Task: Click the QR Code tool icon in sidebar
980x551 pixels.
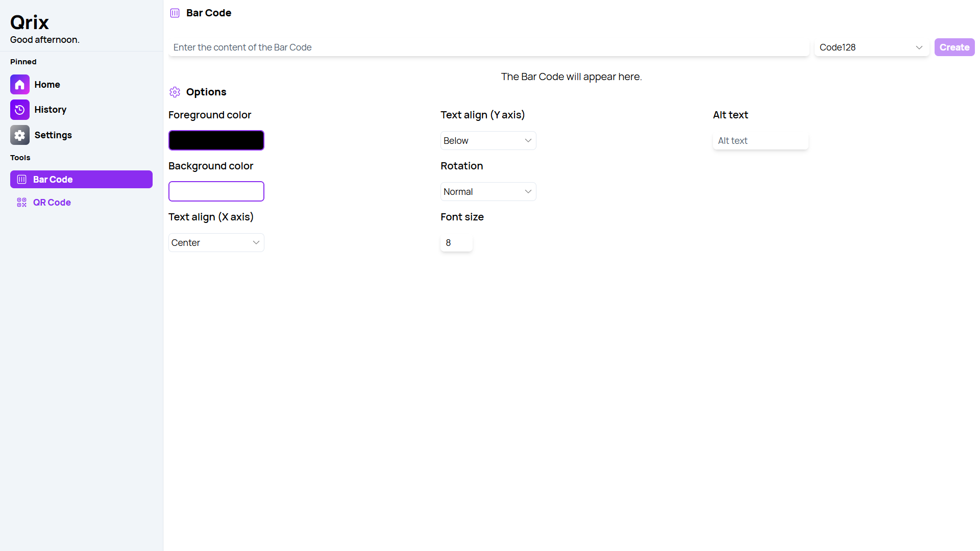Action: point(21,202)
